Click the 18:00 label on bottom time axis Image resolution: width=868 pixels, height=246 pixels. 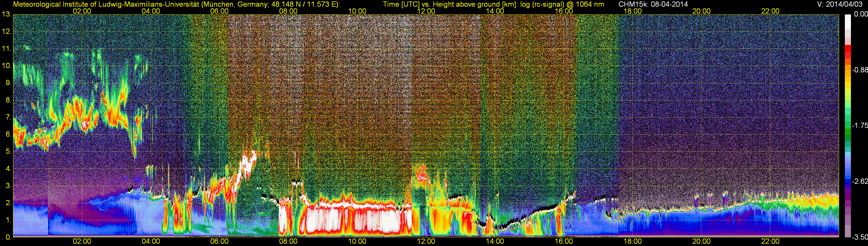click(x=632, y=241)
